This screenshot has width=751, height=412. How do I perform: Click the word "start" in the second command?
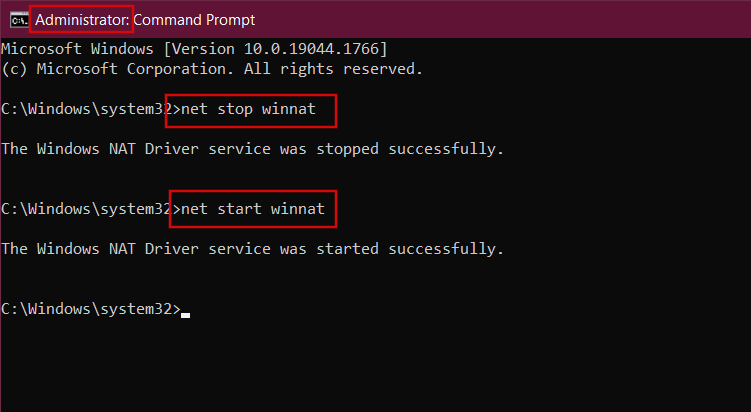click(238, 209)
